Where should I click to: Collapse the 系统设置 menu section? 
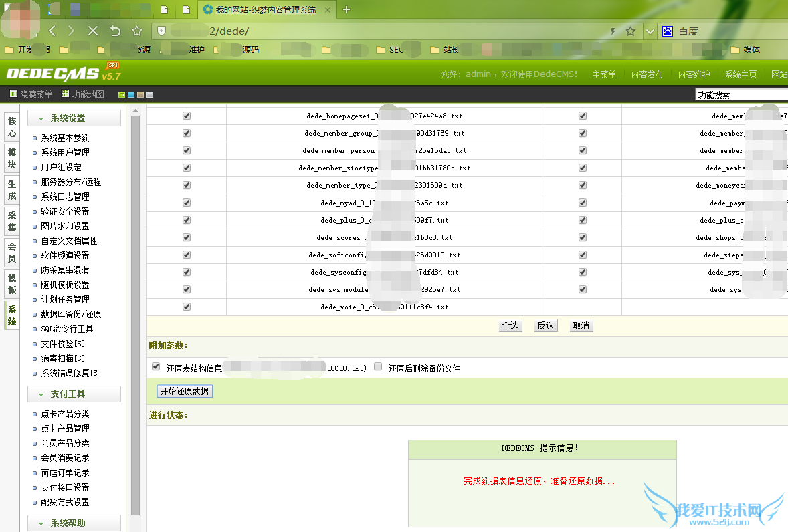[74, 118]
